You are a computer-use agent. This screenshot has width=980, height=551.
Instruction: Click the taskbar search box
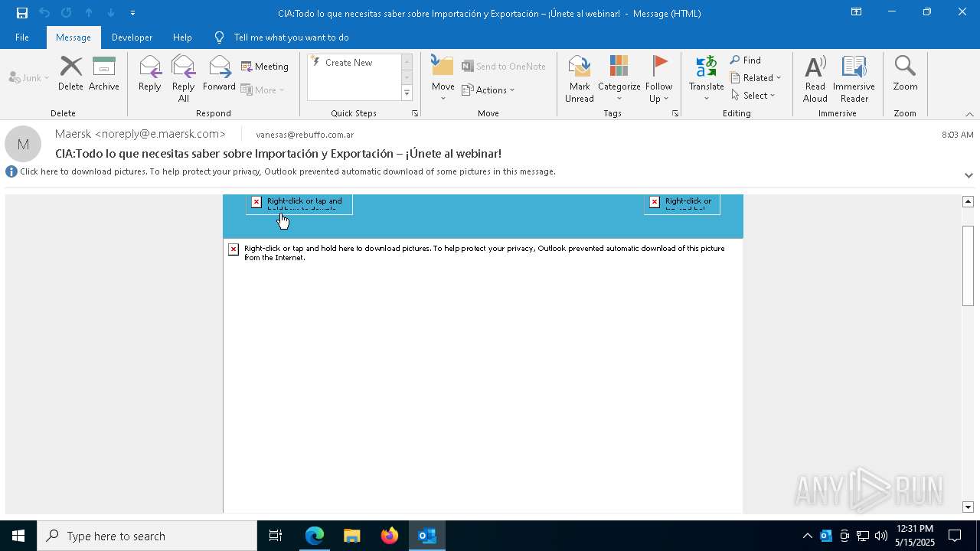click(147, 536)
